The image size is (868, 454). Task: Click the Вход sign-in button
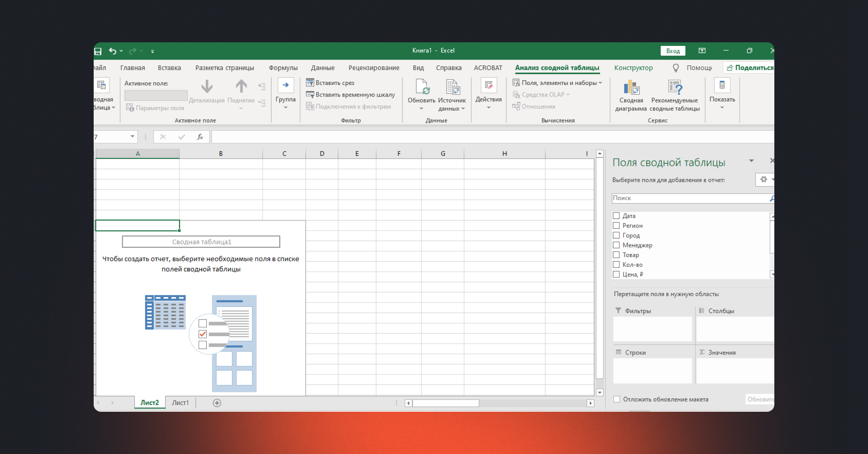pos(673,51)
